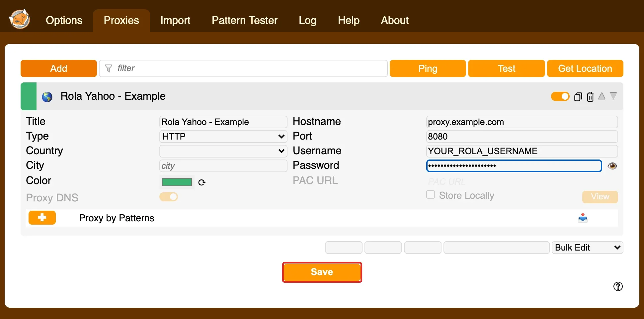Open the Import tab
Viewport: 644px width, 319px height.
click(175, 20)
